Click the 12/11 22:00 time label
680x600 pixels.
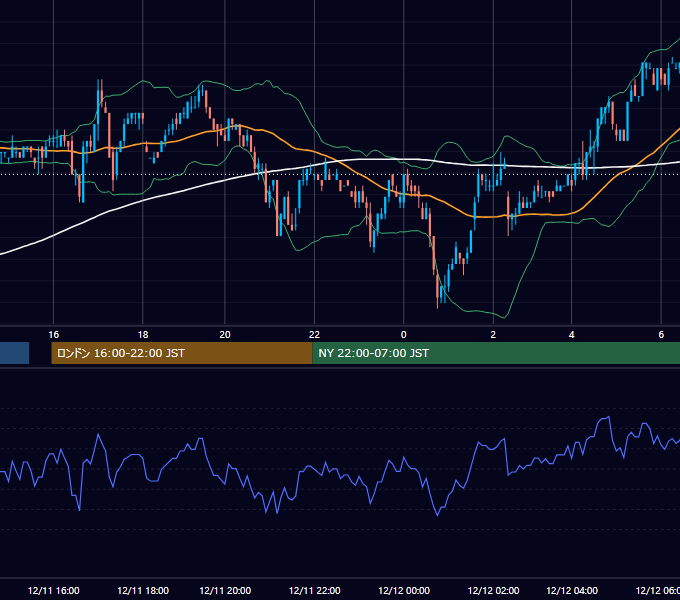point(314,590)
